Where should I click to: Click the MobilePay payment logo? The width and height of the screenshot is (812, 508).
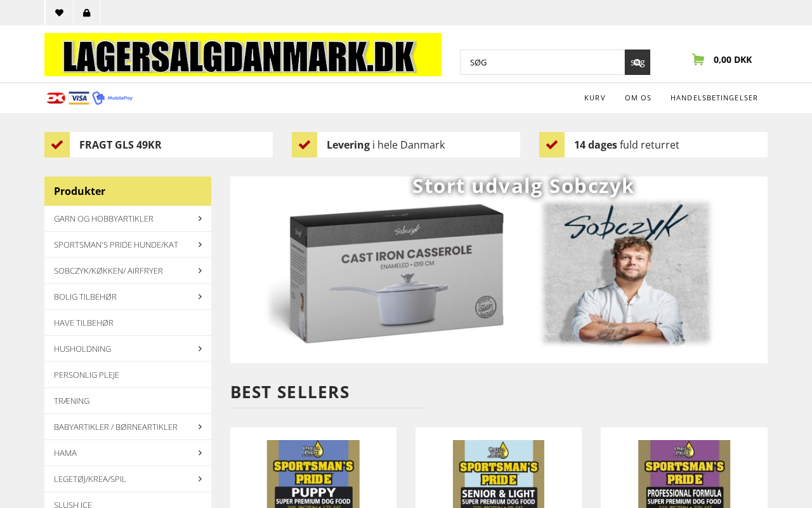[x=113, y=98]
